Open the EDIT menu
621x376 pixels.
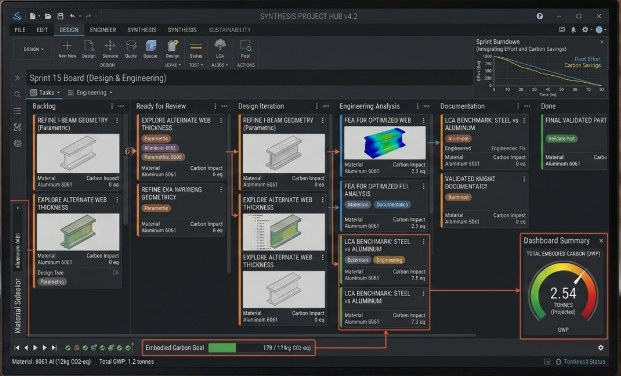(x=42, y=30)
